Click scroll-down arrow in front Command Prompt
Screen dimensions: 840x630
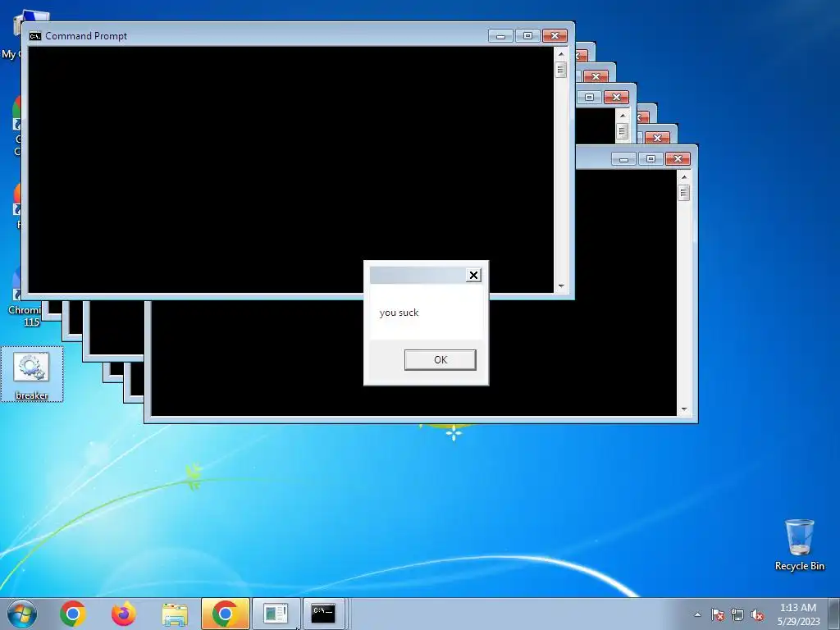561,286
